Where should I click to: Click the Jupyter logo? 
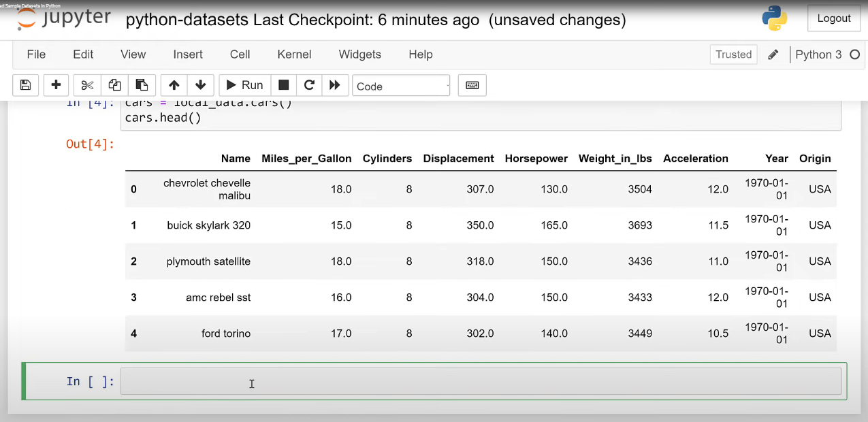coord(63,18)
